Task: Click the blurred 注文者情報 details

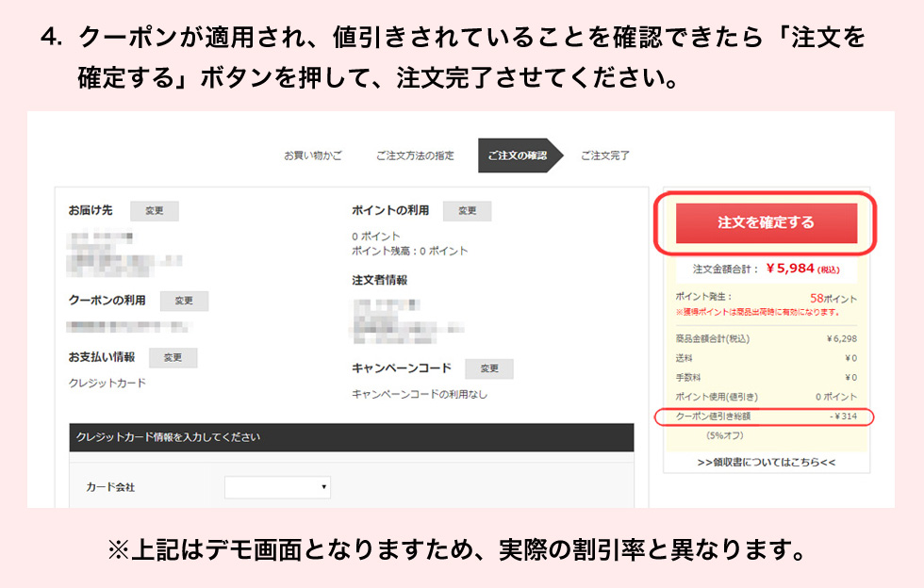Action: pos(405,318)
